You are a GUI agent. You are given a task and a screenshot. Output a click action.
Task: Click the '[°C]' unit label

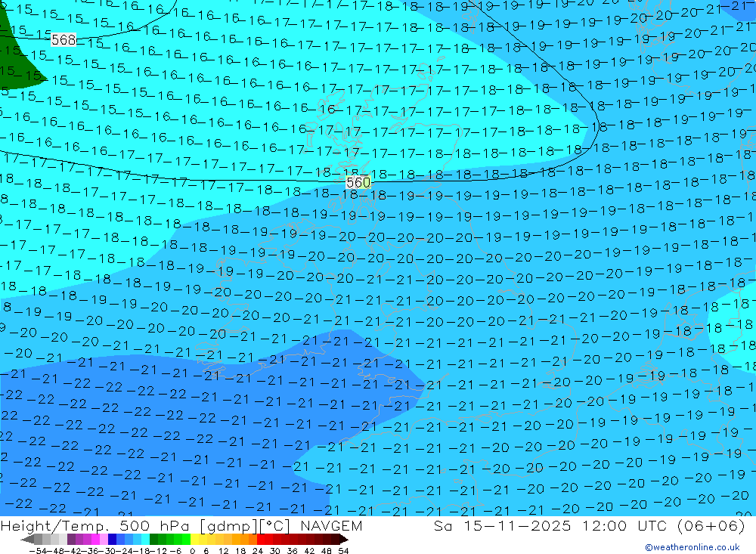click(275, 526)
